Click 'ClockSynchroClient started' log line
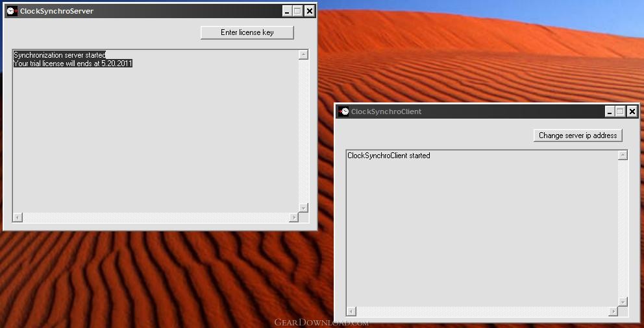Viewport: 644px width, 328px height. pos(389,156)
